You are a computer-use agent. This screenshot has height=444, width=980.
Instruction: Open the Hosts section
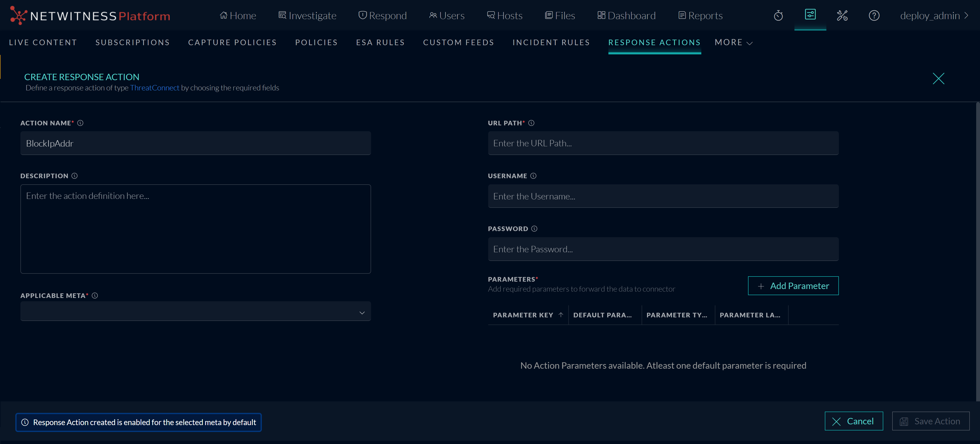505,15
